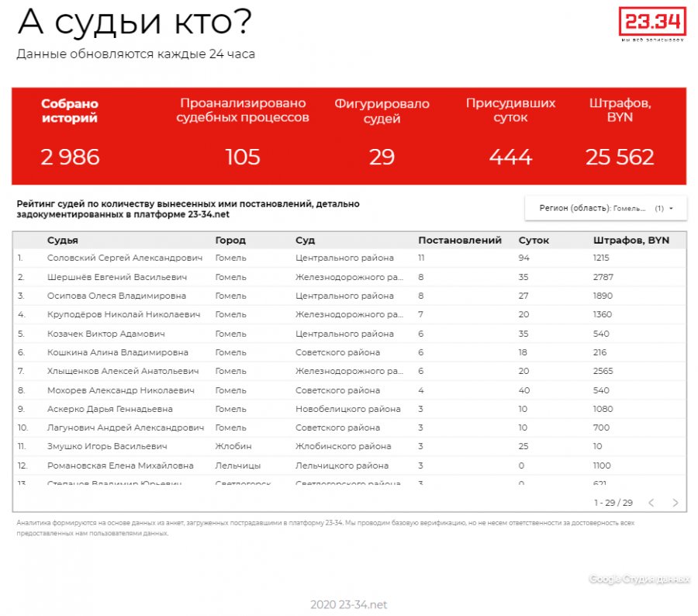Open the Регион (область) dropdown filter

point(605,208)
